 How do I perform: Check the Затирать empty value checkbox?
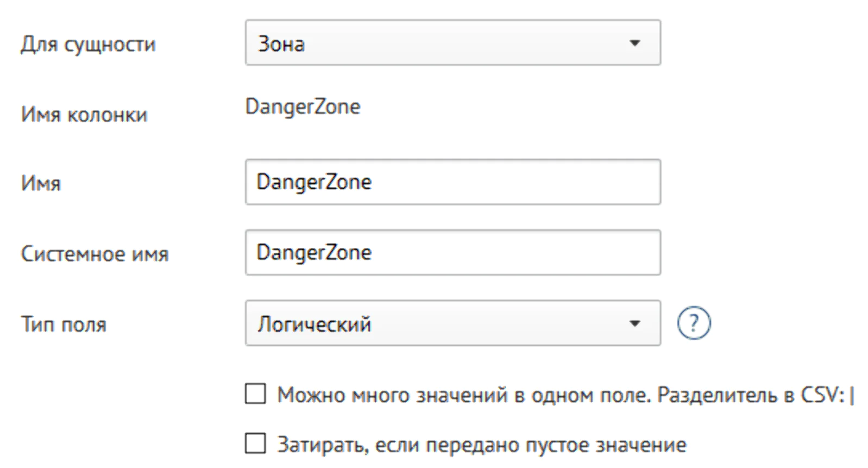tap(255, 443)
